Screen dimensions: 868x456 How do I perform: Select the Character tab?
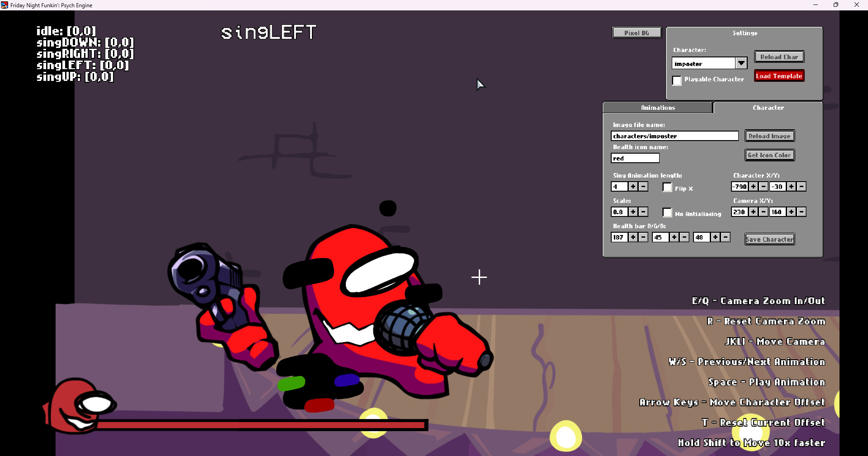pyautogui.click(x=768, y=108)
